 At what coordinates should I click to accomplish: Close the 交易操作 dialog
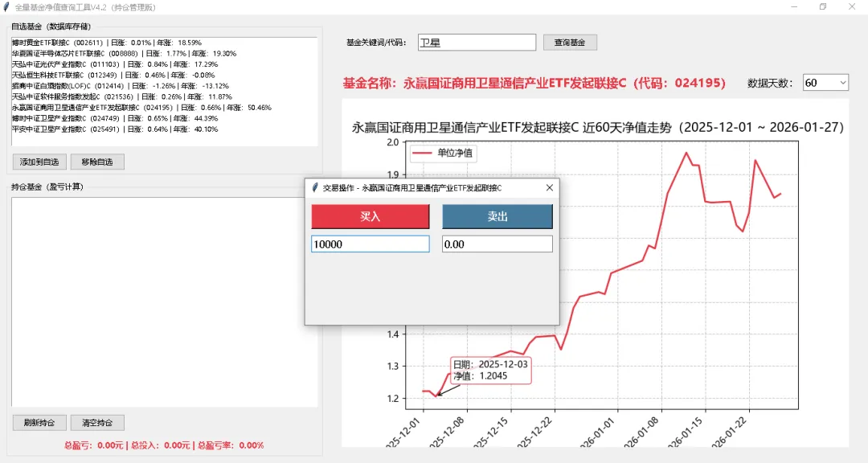(x=549, y=188)
